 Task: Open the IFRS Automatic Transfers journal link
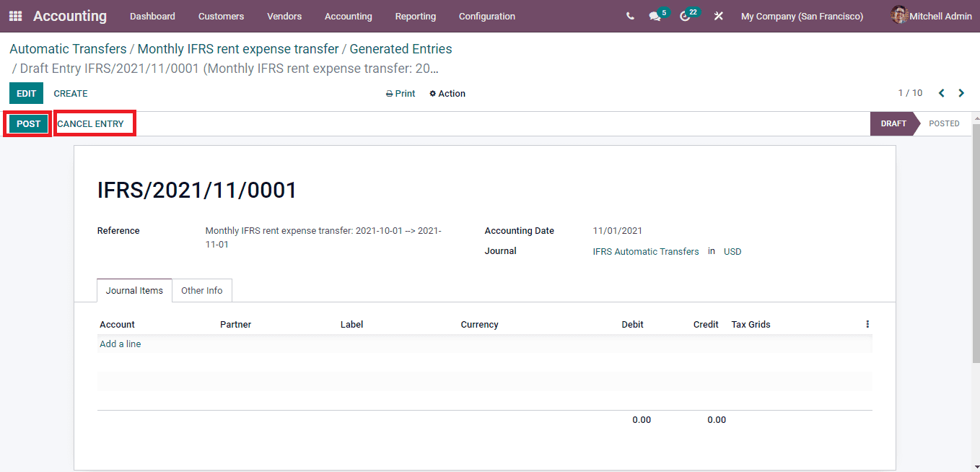[x=645, y=251]
